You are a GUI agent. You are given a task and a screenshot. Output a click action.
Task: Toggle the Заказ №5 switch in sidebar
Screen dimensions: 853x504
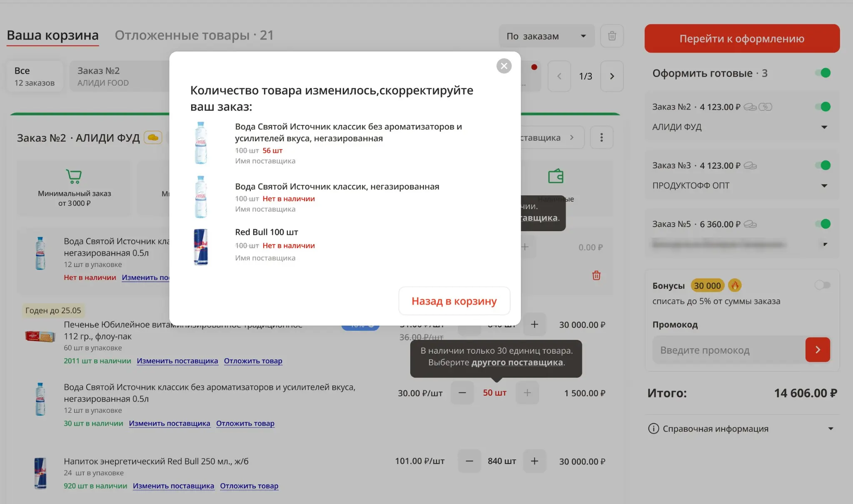(x=823, y=224)
